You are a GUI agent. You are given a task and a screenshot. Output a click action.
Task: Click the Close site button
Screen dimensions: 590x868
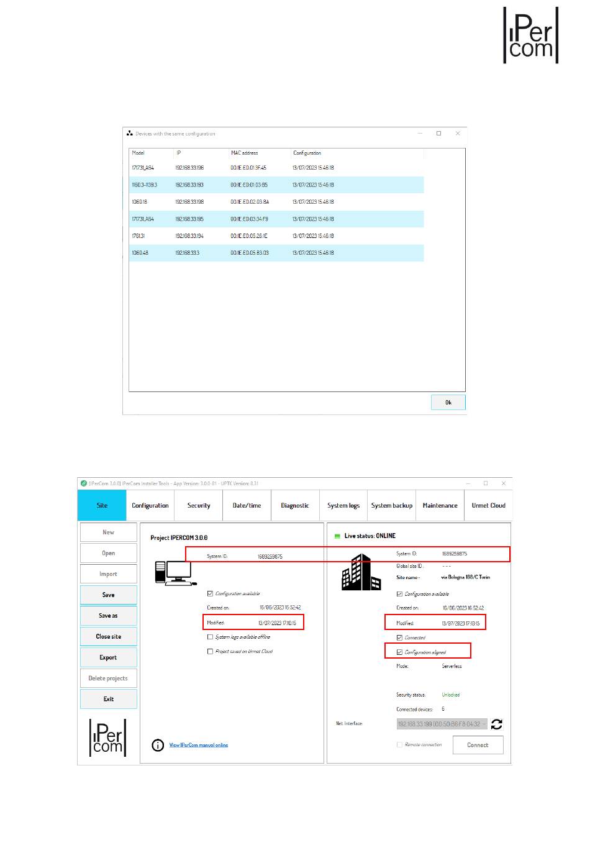pyautogui.click(x=109, y=636)
